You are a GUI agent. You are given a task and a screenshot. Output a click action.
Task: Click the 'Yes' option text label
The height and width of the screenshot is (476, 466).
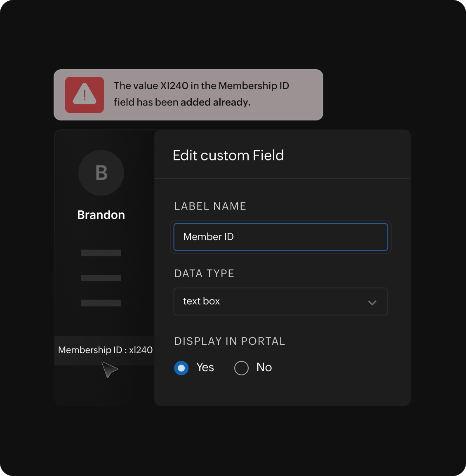(x=205, y=368)
